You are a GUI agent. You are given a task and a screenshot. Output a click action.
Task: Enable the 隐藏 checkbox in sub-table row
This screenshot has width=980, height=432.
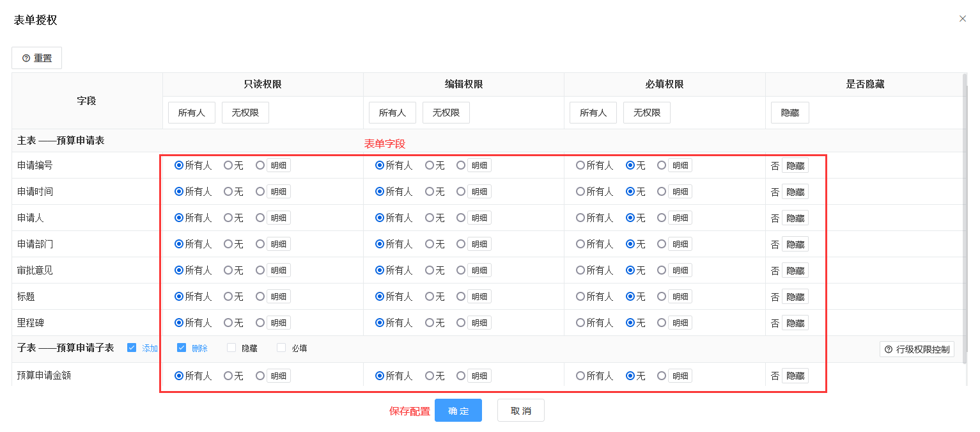pyautogui.click(x=231, y=348)
